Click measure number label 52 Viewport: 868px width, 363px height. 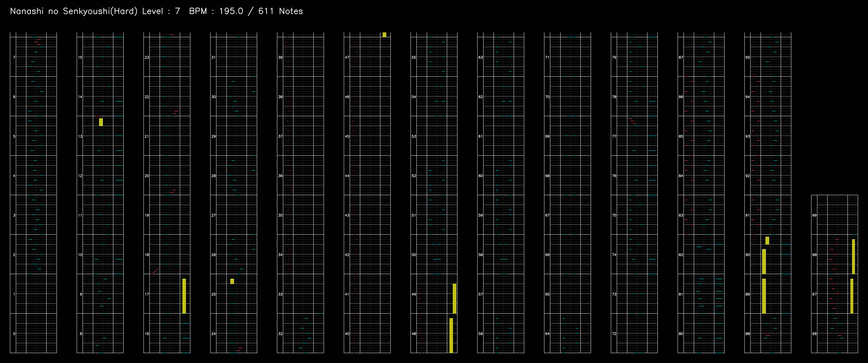pyautogui.click(x=414, y=176)
